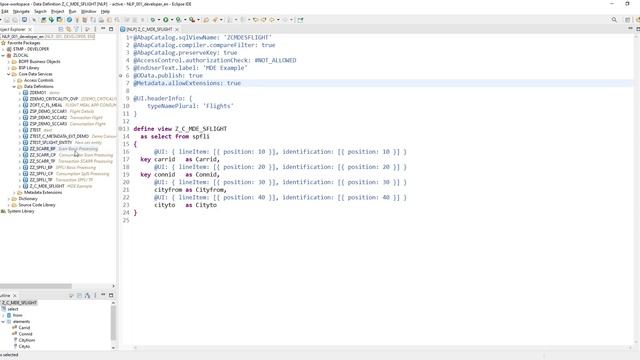Screen dimensions: 640x360
Task: Click the monitor-shaped toolbar icon
Action: tap(24, 20)
